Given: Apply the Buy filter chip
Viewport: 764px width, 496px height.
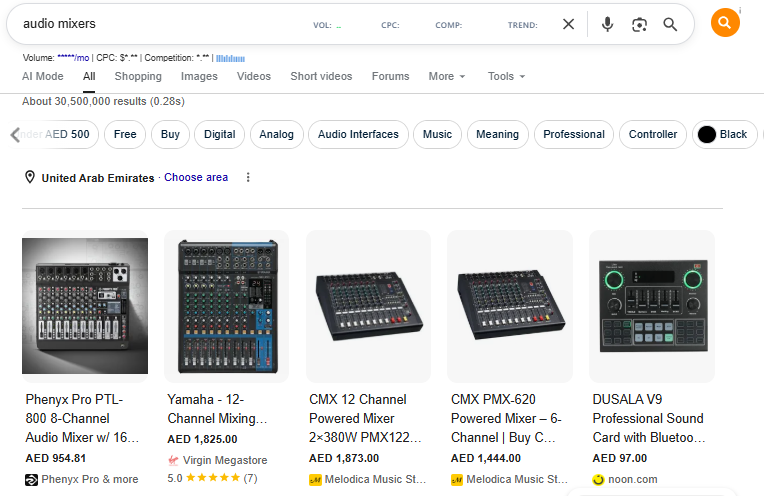Looking at the screenshot, I should click(x=171, y=134).
